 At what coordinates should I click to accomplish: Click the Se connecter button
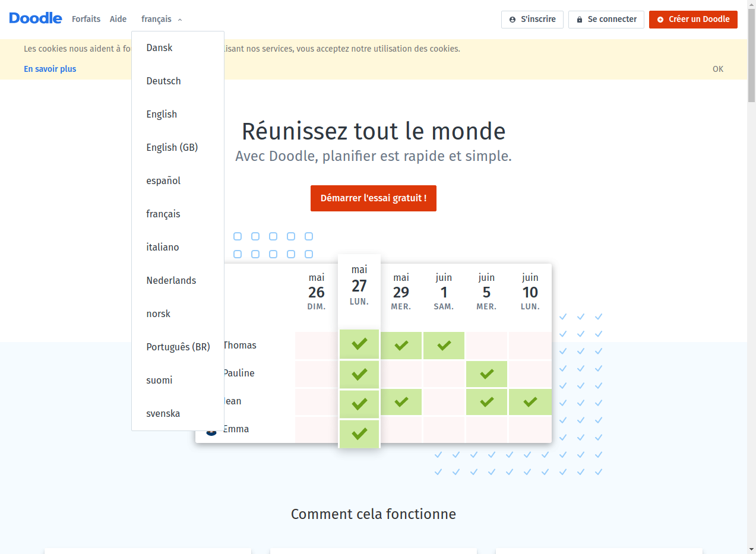(x=606, y=19)
